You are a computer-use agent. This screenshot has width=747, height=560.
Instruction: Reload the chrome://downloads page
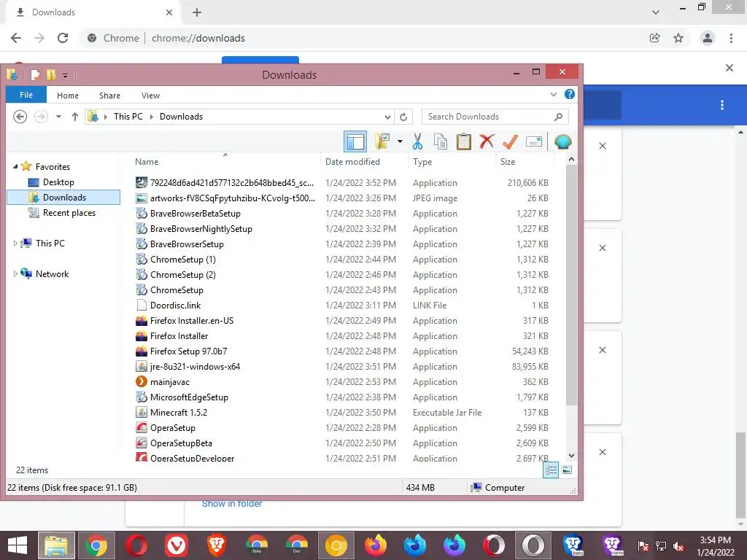tap(63, 38)
